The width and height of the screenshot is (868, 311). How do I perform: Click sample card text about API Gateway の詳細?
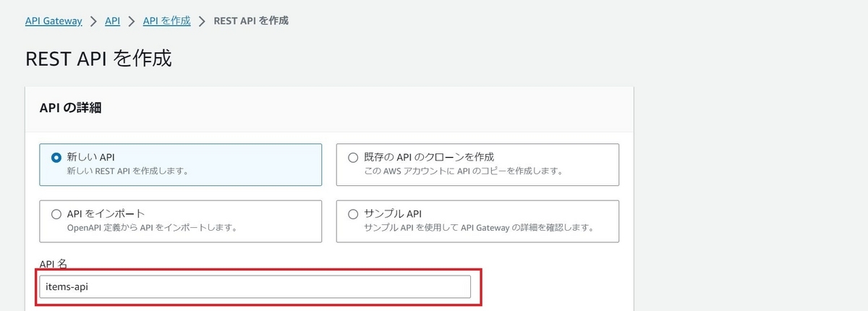pyautogui.click(x=478, y=228)
